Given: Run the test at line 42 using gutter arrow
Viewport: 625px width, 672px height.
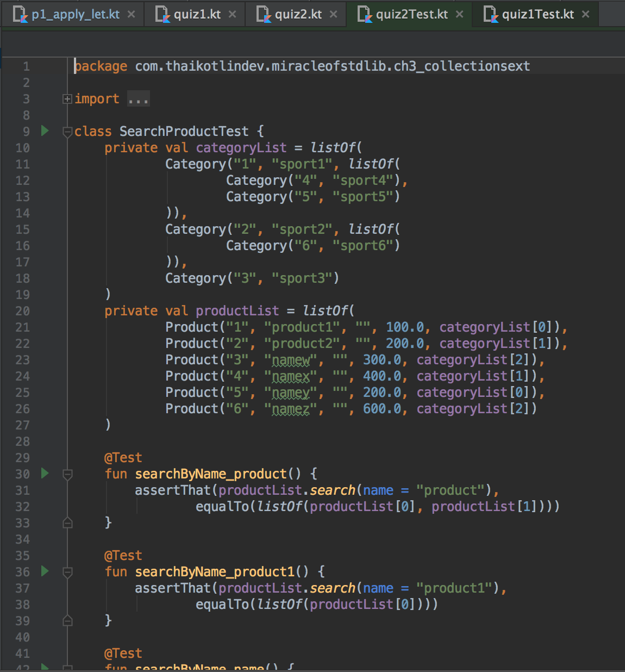Looking at the screenshot, I should pos(45,668).
